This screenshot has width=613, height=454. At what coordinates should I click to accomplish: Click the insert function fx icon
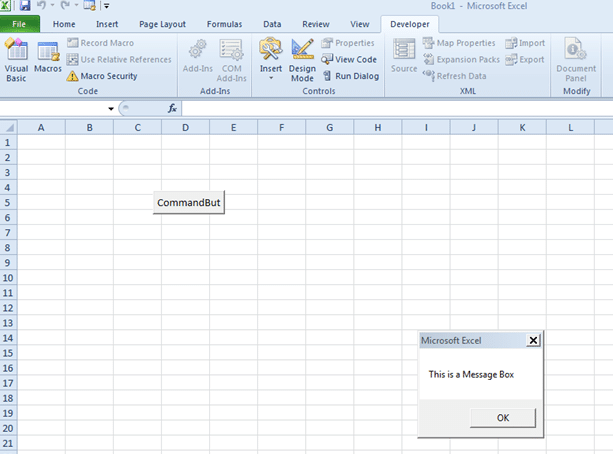point(172,108)
